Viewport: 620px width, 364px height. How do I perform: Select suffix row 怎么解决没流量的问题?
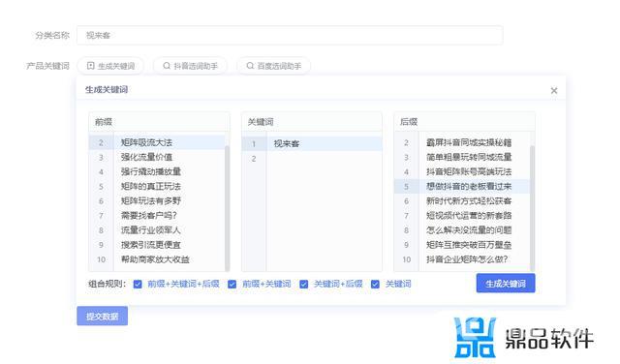pos(462,230)
